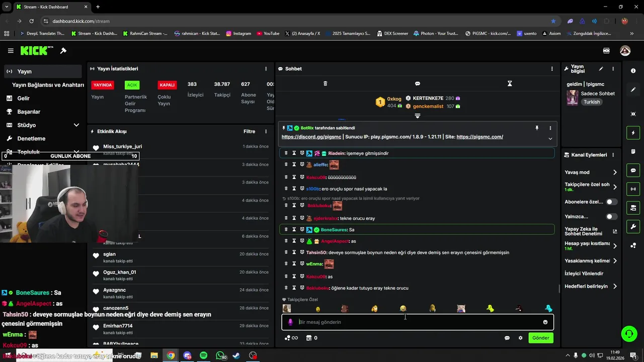Select Yayın in the left sidebar
This screenshot has height=362, width=644.
pyautogui.click(x=43, y=71)
